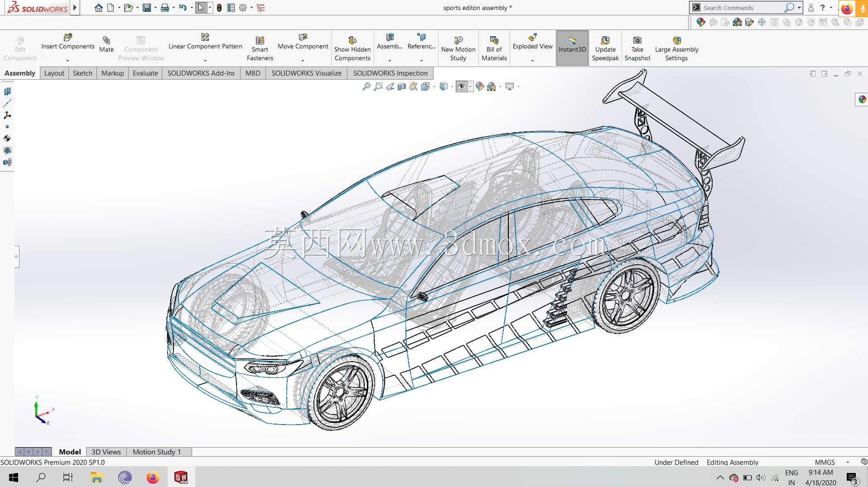Click Large Assembly Settings button
The width and height of the screenshot is (868, 487).
[x=676, y=48]
